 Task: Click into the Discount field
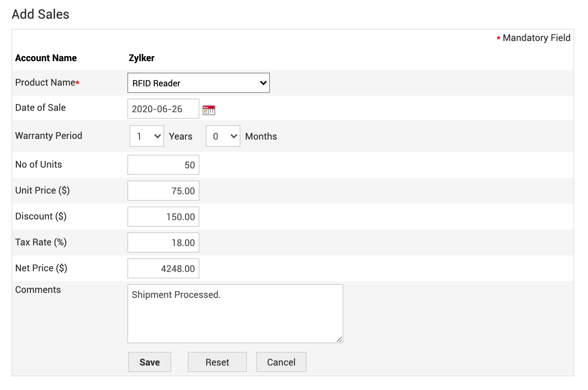coord(163,217)
